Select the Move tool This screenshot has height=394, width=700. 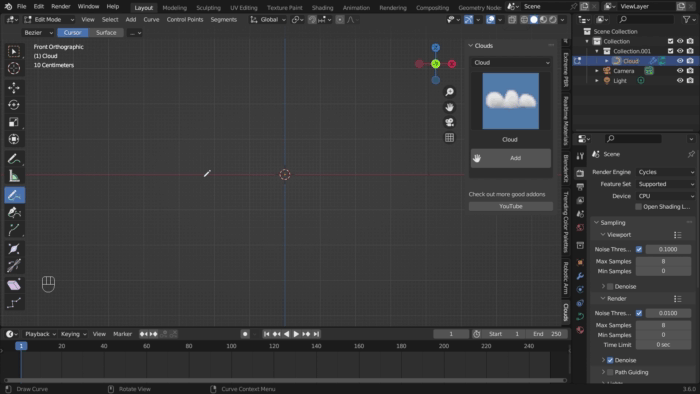click(x=14, y=87)
